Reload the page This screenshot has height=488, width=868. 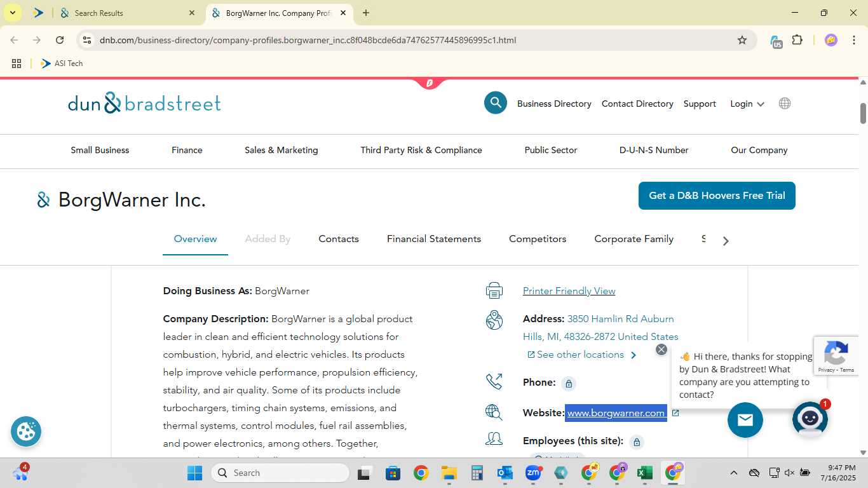(x=60, y=40)
